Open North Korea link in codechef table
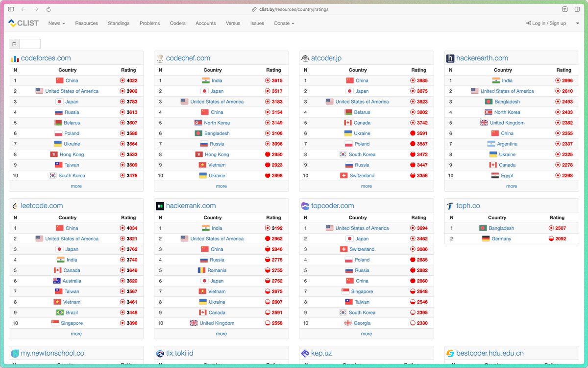The image size is (588, 368). point(217,123)
